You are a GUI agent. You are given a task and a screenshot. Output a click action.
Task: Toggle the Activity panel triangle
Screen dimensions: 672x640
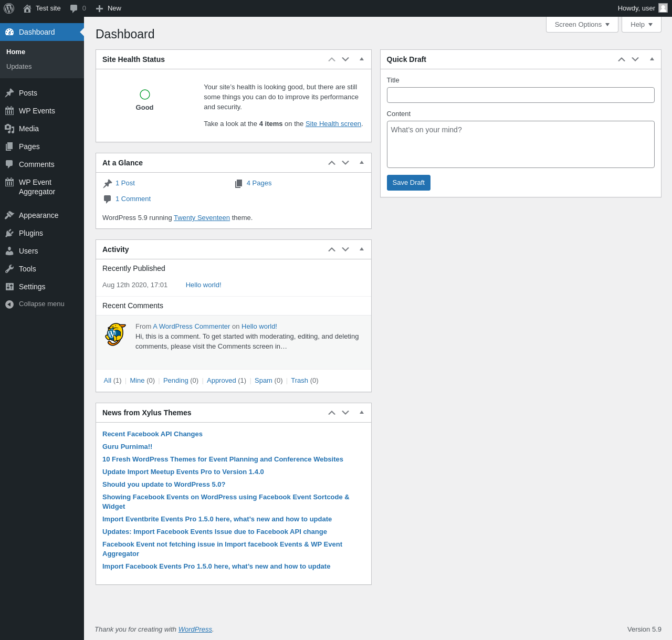coord(362,249)
